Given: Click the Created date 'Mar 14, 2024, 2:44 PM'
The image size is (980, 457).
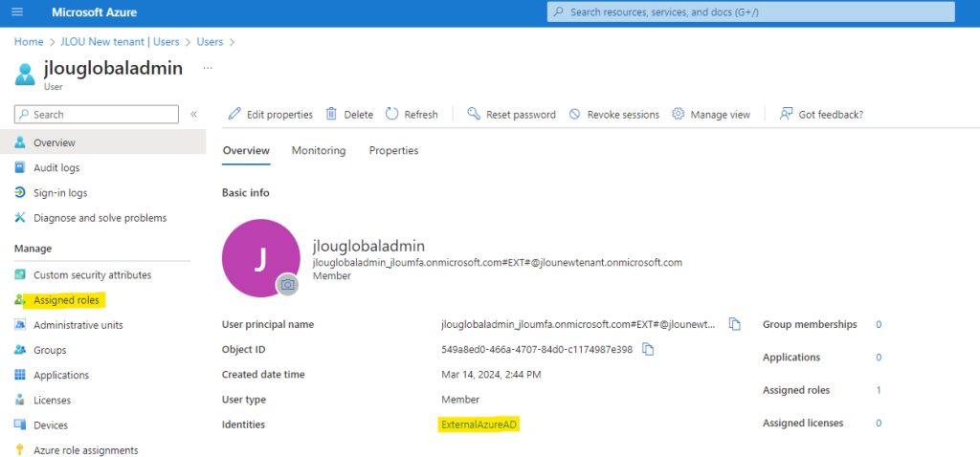Looking at the screenshot, I should pos(491,375).
